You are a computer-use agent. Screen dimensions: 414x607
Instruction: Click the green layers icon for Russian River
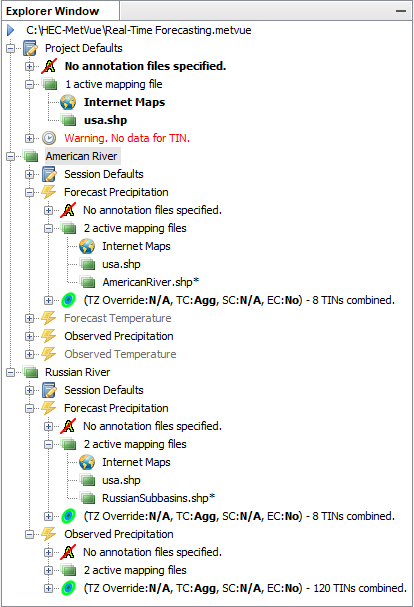[x=31, y=372]
